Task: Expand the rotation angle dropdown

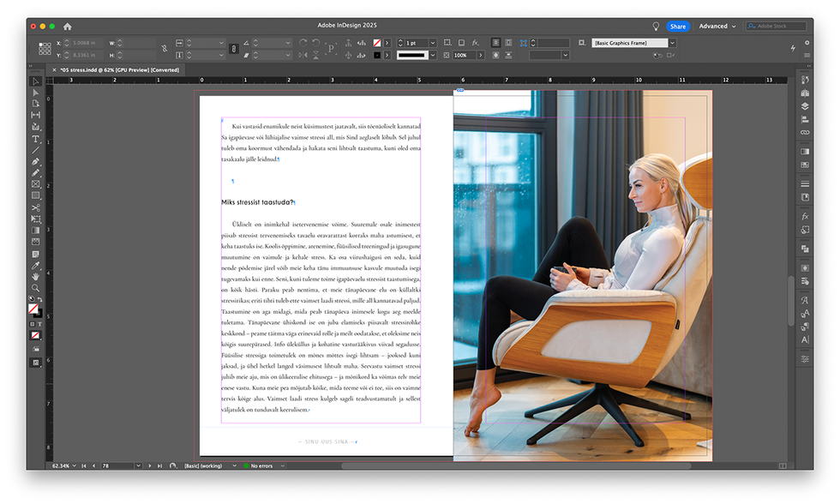Action: pyautogui.click(x=288, y=43)
